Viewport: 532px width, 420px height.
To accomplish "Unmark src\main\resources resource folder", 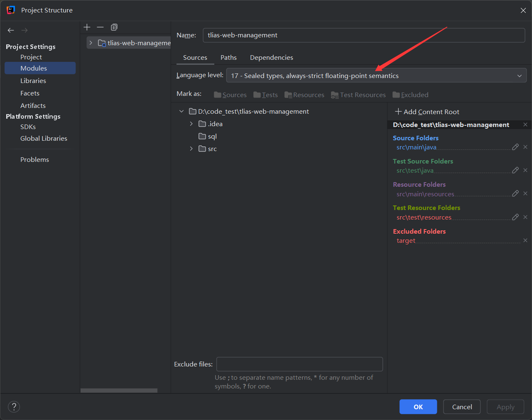I will click(525, 193).
